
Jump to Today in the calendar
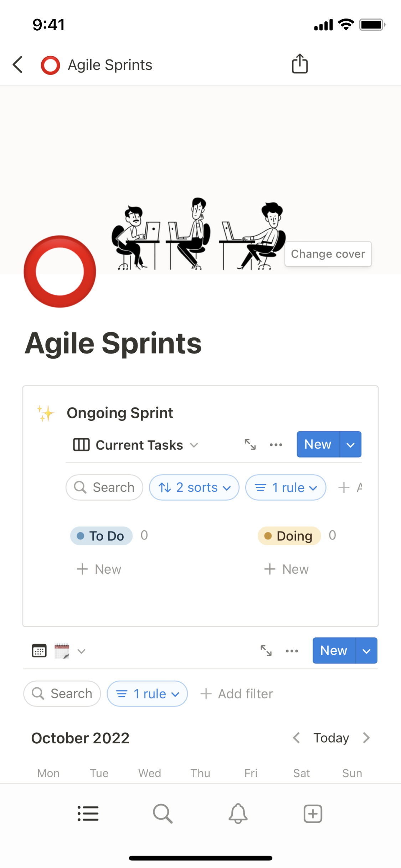coord(331,738)
